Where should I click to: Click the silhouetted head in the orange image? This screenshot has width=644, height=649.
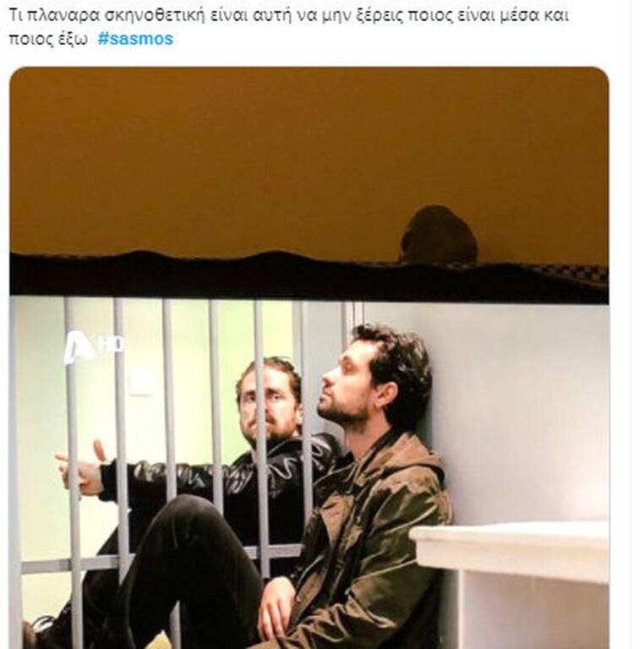[x=439, y=235]
